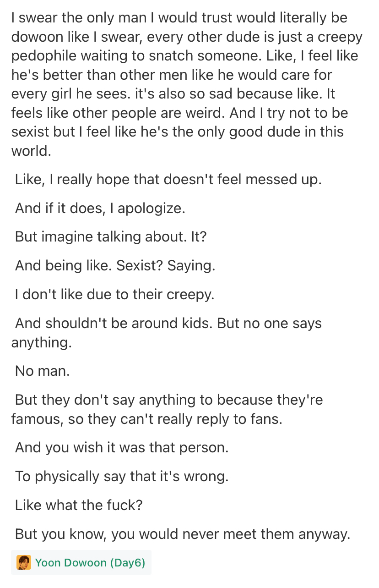Screen dimensions: 379x588
Task: Click "To physically say that it's wrong."
Action: pyautogui.click(x=121, y=476)
